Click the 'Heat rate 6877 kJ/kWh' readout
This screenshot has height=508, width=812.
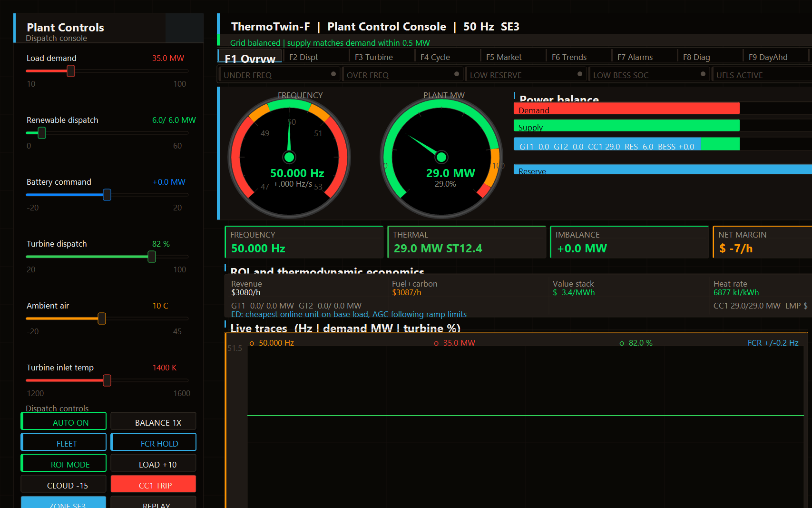point(736,288)
